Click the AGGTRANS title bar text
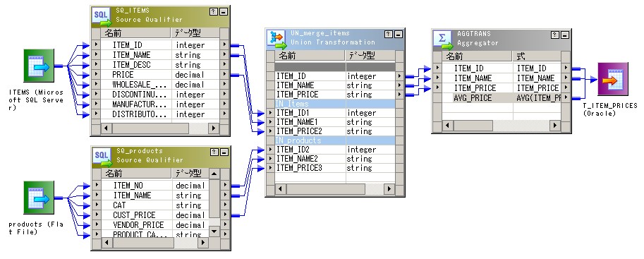 [473, 34]
